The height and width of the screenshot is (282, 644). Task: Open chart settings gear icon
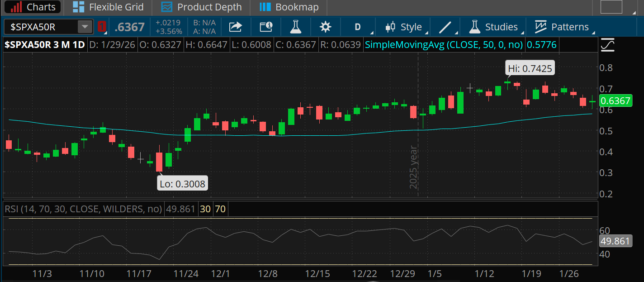(x=325, y=27)
